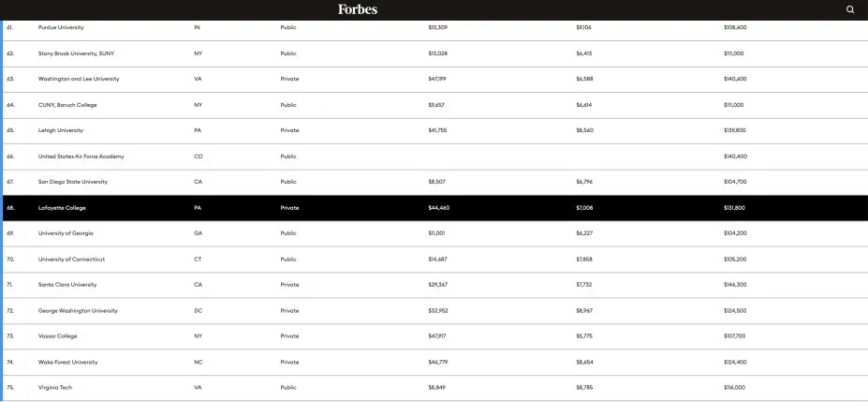Click CUNY, Baruch College listing
Screen dimensions: 868x402
[x=68, y=105]
